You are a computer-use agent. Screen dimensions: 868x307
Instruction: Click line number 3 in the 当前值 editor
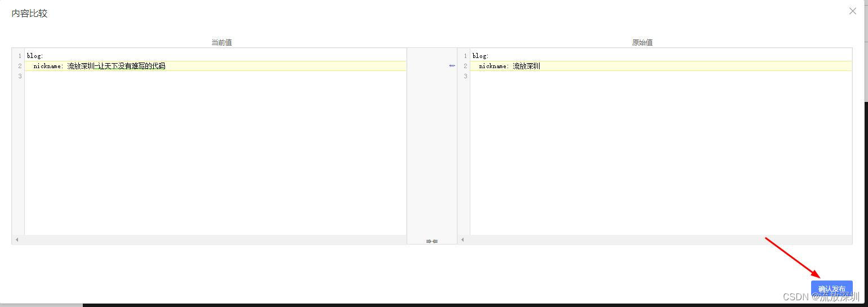coord(20,76)
